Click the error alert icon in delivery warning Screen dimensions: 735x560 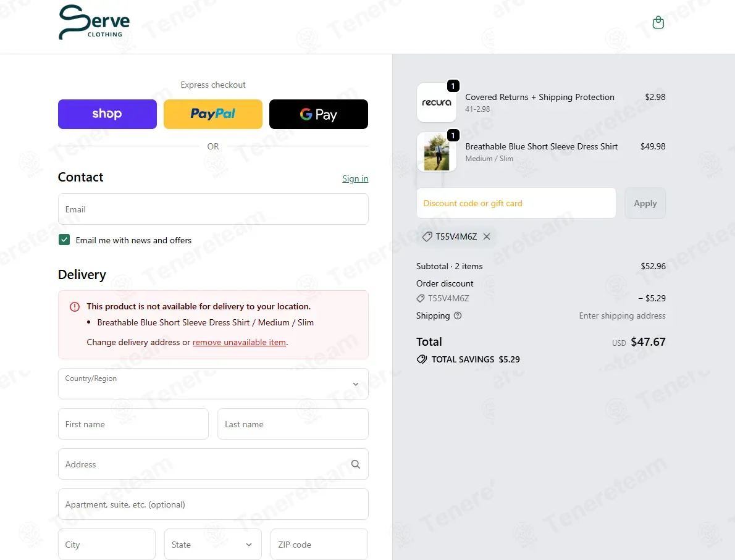(75, 307)
